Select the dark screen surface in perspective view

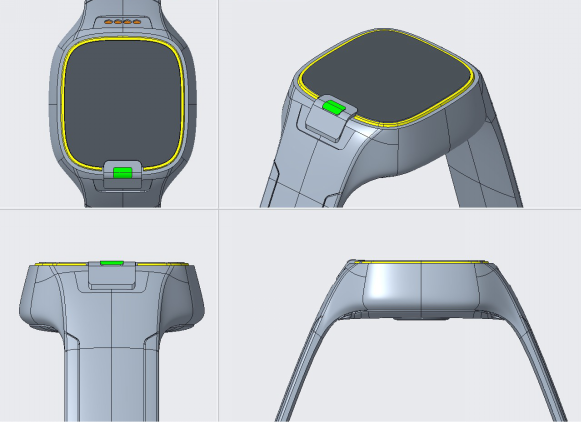pyautogui.click(x=386, y=76)
